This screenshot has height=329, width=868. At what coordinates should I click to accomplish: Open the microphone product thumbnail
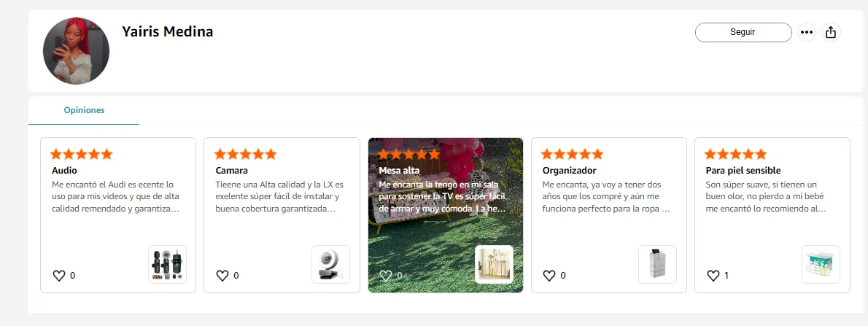[168, 265]
